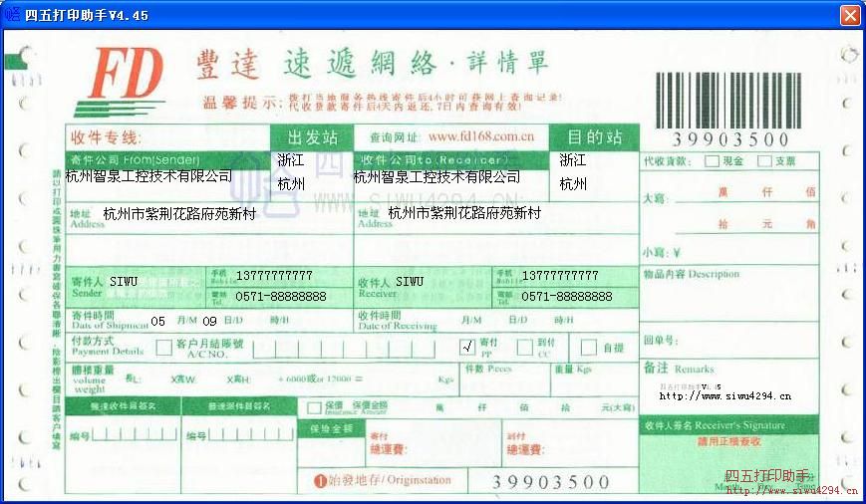
Task: Check the 支票 box for 代收货款
Action: pyautogui.click(x=764, y=161)
